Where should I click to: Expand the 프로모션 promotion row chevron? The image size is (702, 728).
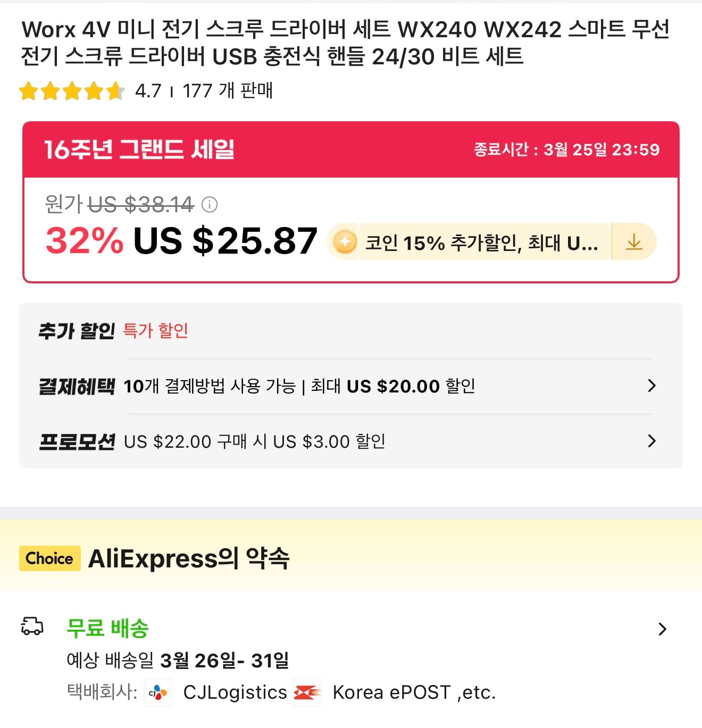coord(652,441)
